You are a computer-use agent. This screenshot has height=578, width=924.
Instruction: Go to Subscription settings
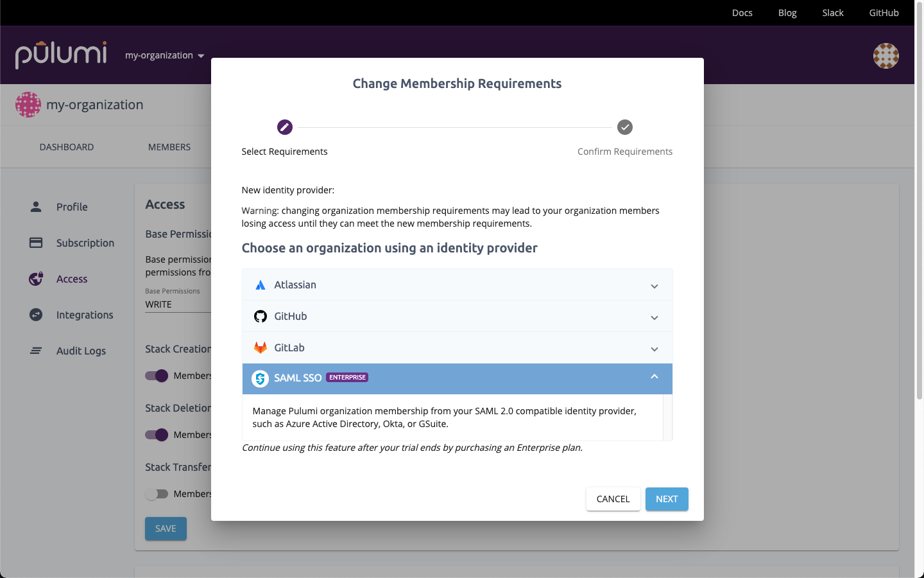85,243
